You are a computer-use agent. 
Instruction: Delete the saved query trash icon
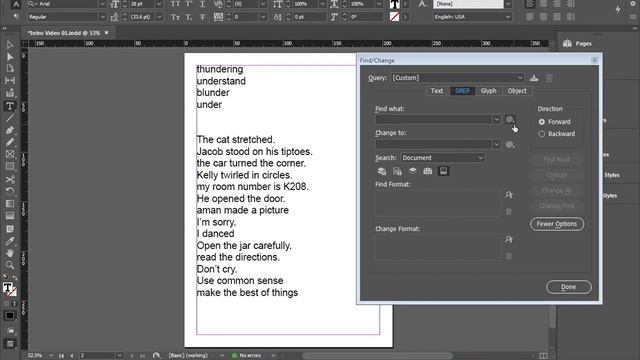click(549, 78)
